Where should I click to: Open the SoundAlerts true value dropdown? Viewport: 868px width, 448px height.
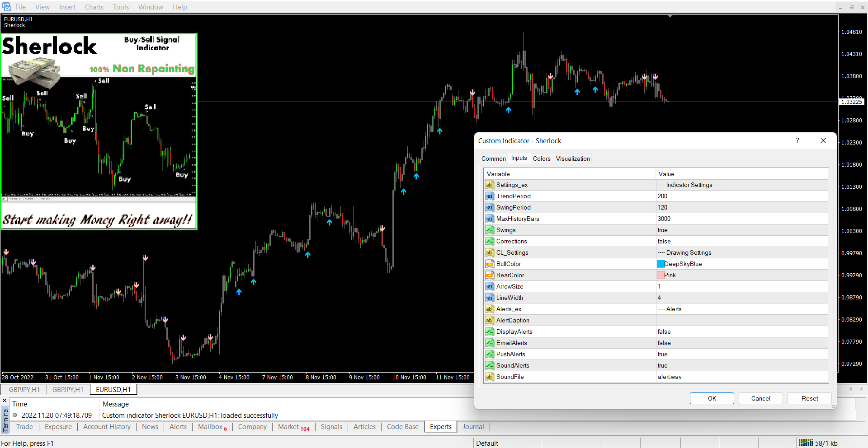point(741,365)
